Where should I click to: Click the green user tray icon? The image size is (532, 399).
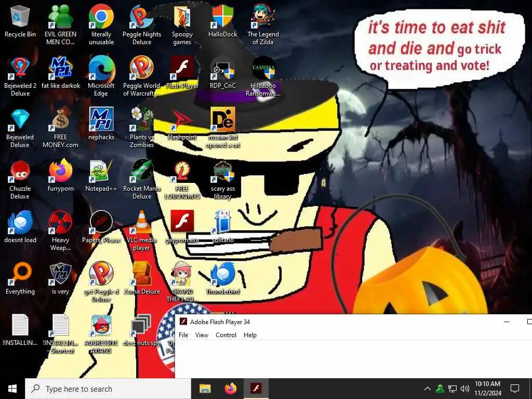440,389
